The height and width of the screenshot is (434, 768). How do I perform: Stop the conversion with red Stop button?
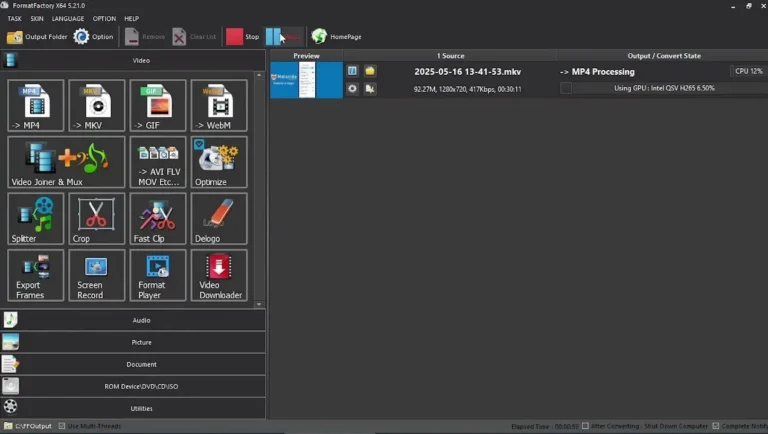[x=242, y=37]
